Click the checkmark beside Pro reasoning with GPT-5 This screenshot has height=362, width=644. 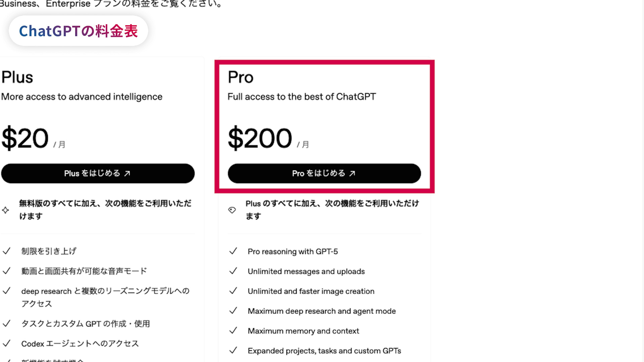[x=233, y=251]
